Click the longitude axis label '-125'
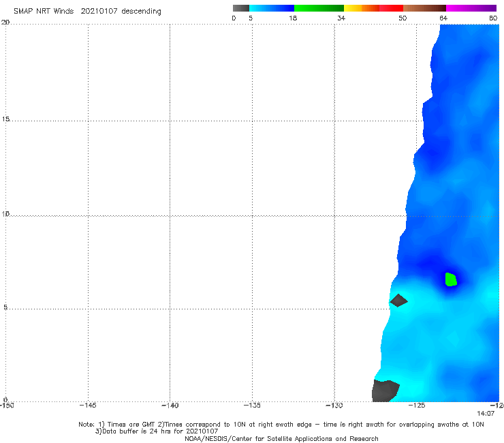This screenshot has height=443, width=504. click(417, 406)
